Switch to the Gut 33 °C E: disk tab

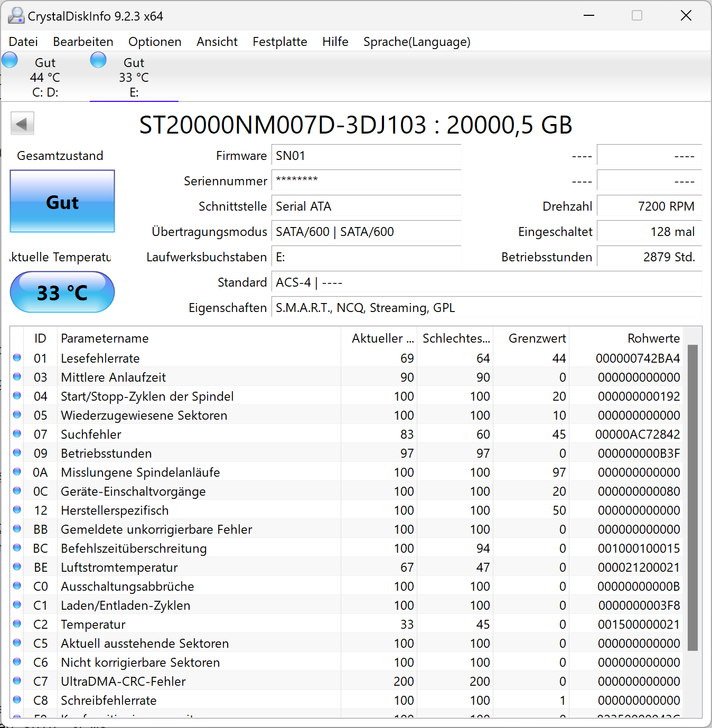134,77
